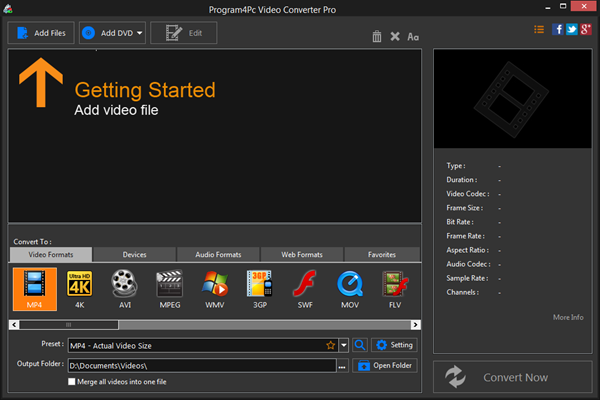Maximize the Video Converter Pro window
600x400 pixels.
coord(563,6)
